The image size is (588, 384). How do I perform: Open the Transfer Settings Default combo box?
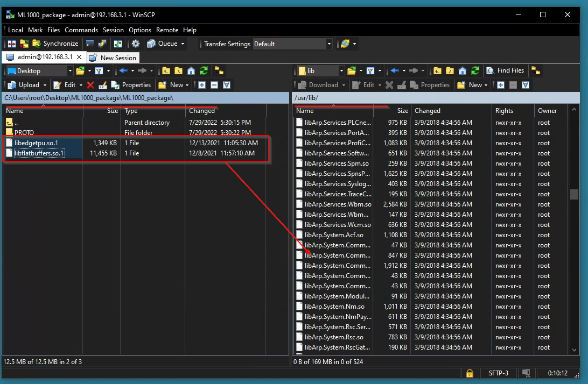[x=292, y=44]
